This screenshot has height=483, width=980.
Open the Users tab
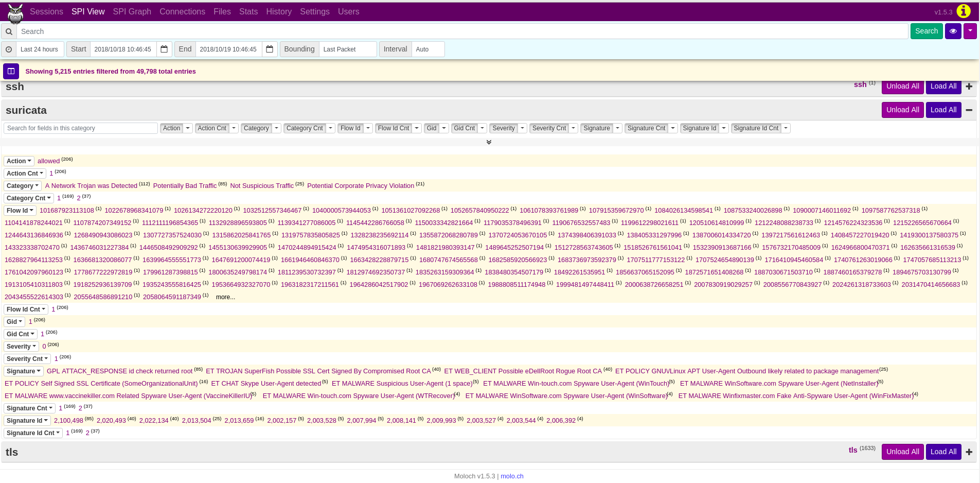[x=348, y=11]
